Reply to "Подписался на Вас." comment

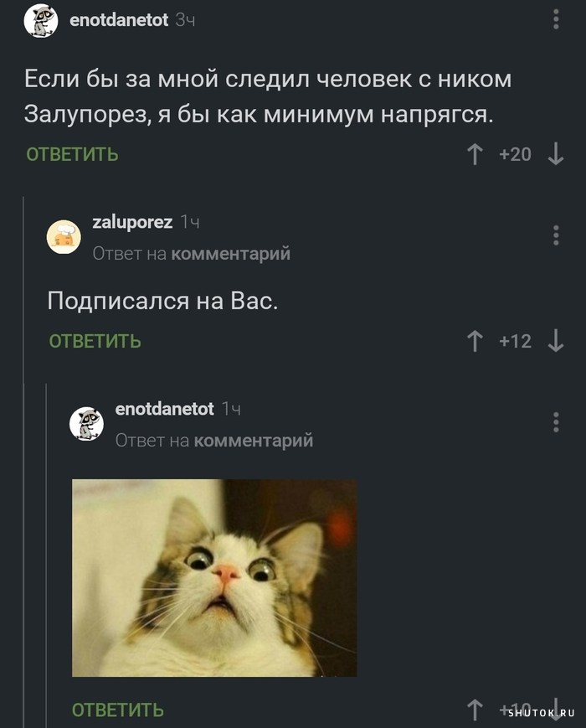click(95, 341)
